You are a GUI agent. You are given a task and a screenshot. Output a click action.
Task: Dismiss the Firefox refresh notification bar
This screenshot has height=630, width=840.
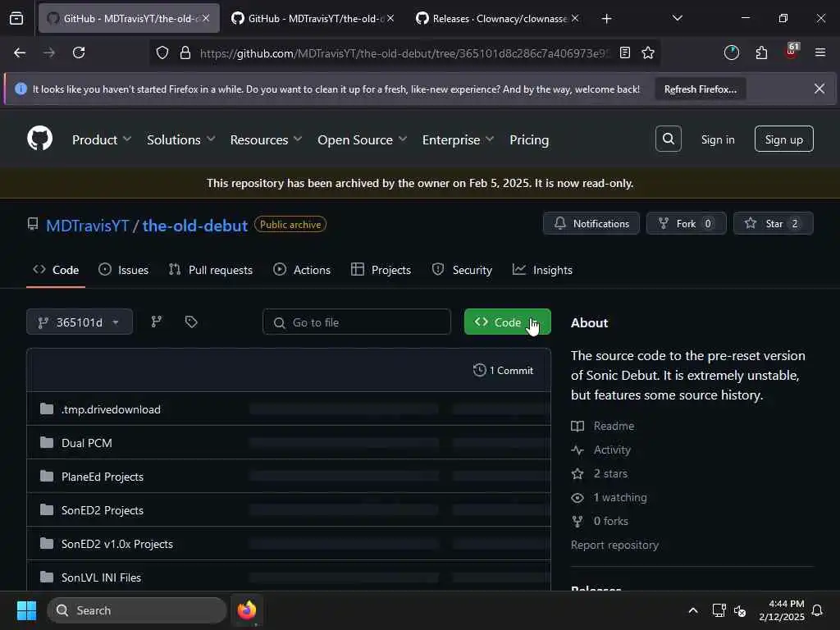click(819, 89)
